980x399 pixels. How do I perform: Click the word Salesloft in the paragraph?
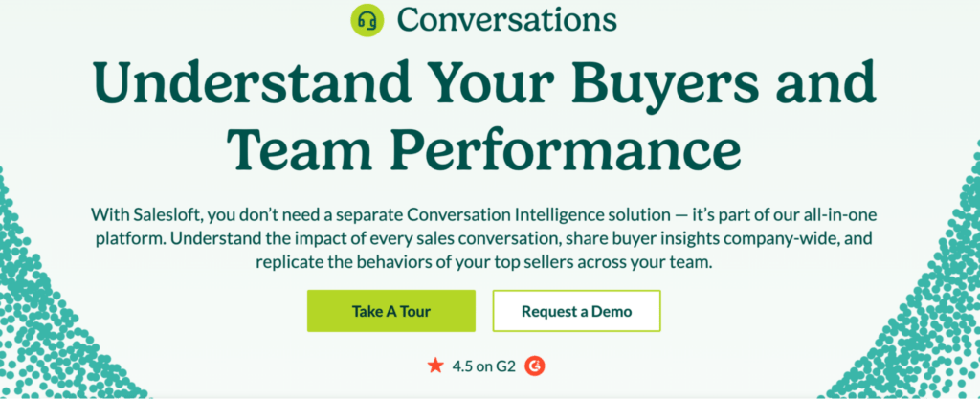pos(167,214)
